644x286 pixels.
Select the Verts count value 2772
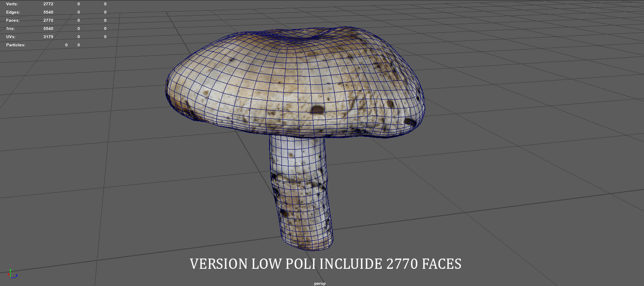coord(48,4)
